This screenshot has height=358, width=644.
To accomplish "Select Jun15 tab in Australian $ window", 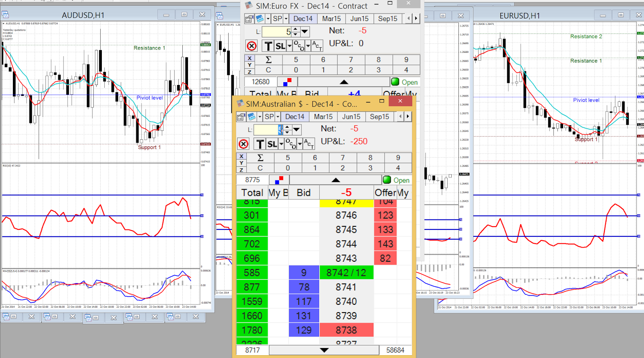I will (x=351, y=117).
